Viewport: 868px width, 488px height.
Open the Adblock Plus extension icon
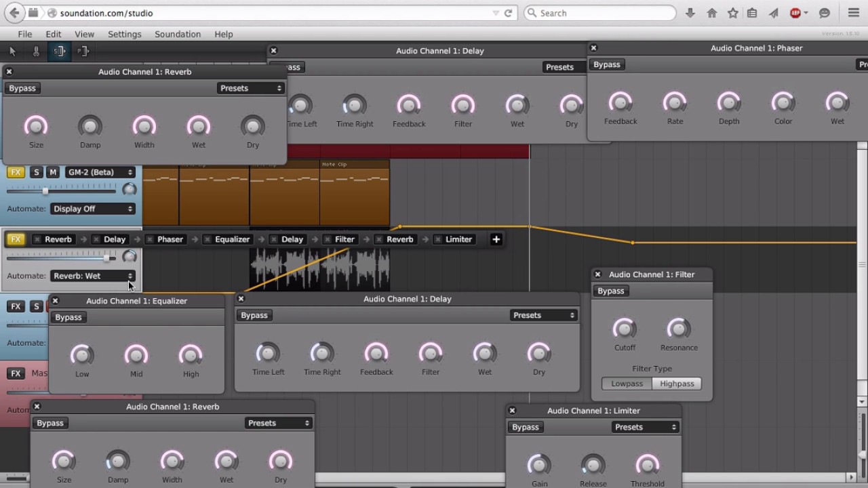[795, 13]
